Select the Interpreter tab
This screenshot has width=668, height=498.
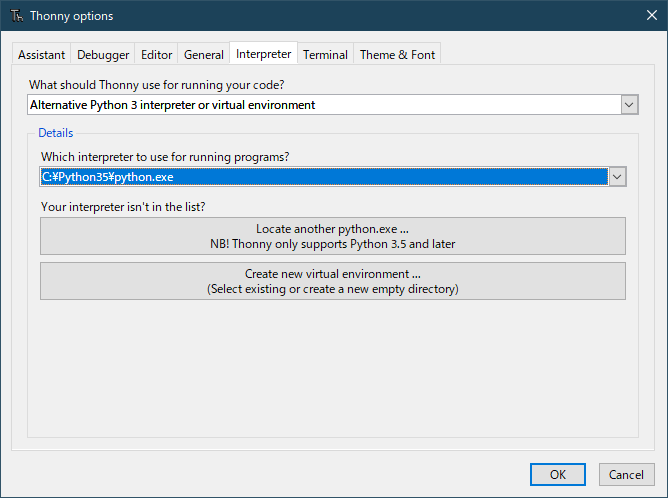[x=263, y=54]
